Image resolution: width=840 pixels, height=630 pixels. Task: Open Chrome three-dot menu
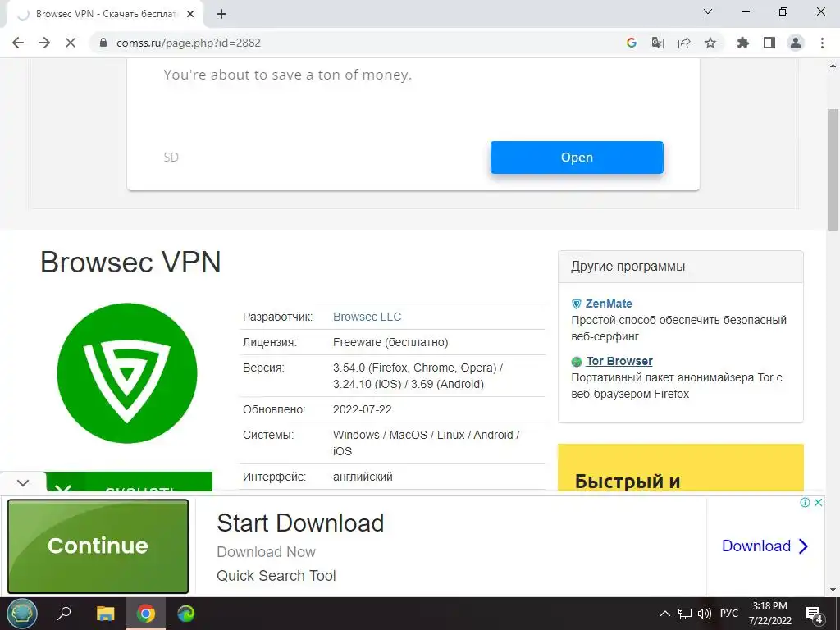pos(822,43)
